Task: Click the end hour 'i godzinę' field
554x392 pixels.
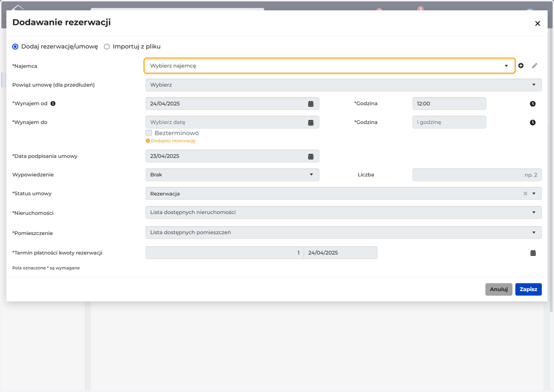Action: pyautogui.click(x=449, y=122)
